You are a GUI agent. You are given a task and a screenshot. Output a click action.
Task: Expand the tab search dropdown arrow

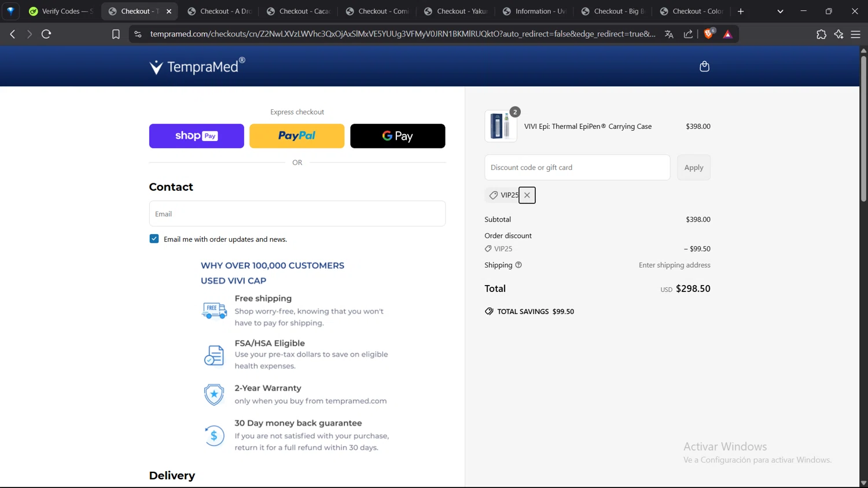click(x=780, y=11)
